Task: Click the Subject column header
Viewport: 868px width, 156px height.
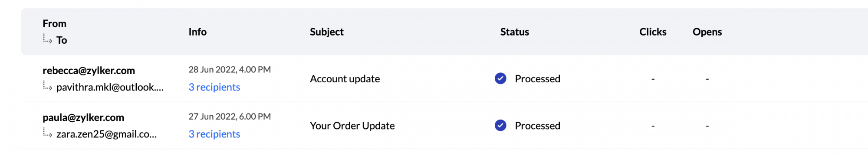Action: [x=327, y=32]
